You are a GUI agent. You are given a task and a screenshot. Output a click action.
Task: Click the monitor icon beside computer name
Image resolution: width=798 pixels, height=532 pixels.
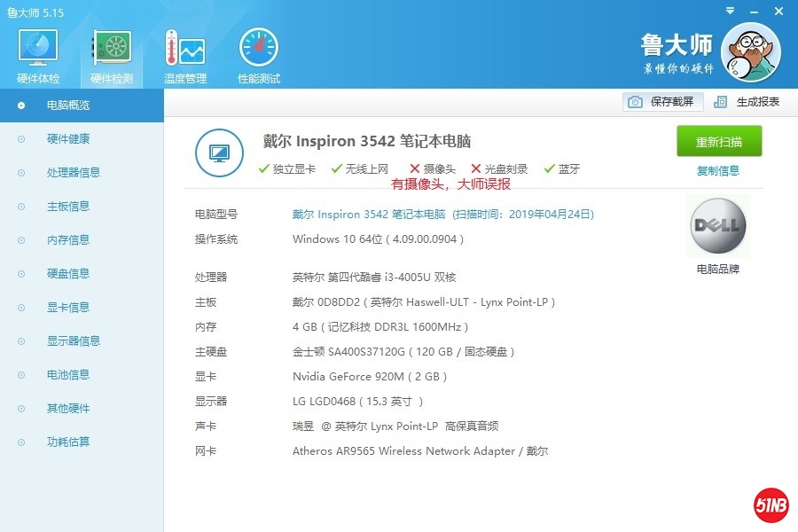219,153
